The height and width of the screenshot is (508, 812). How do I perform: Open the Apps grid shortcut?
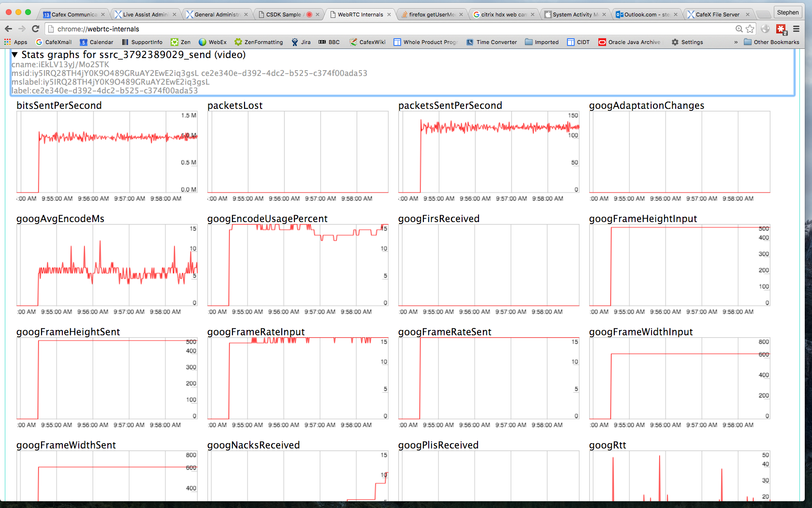pos(15,42)
